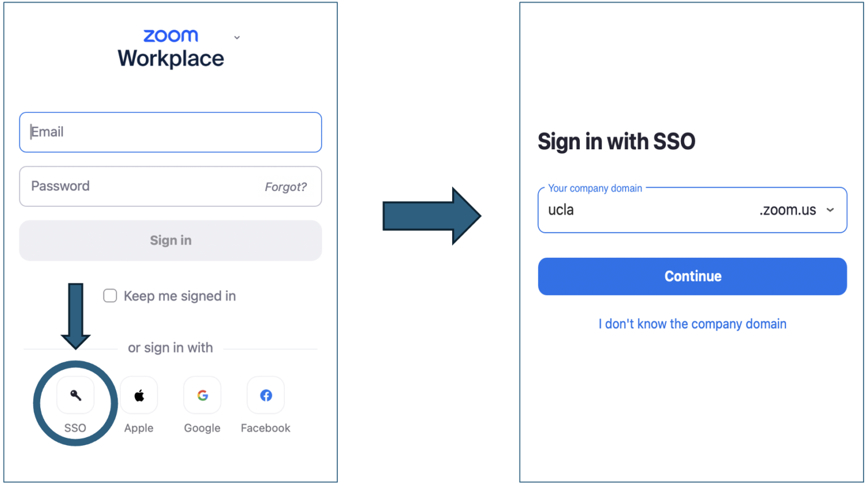
Task: Focus the Email input field
Action: coord(171,132)
